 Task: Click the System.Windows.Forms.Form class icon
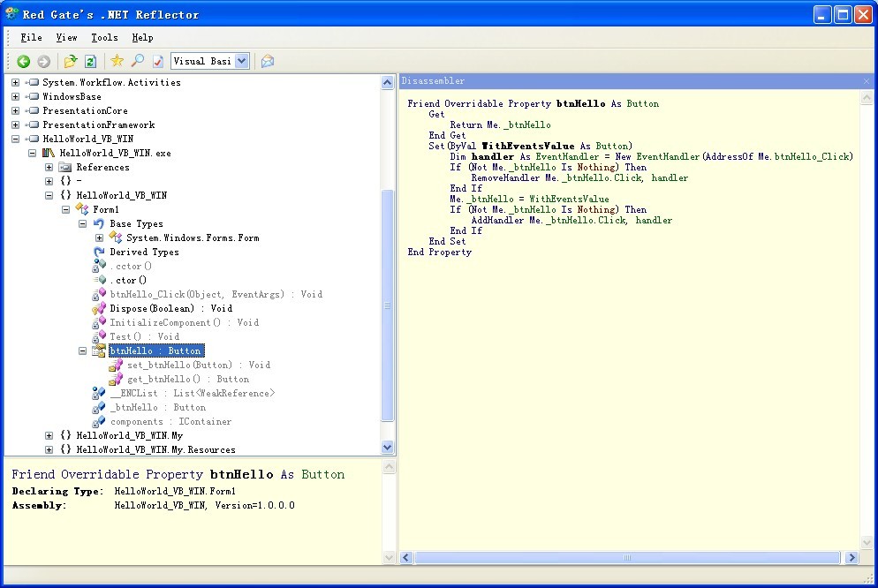point(116,237)
